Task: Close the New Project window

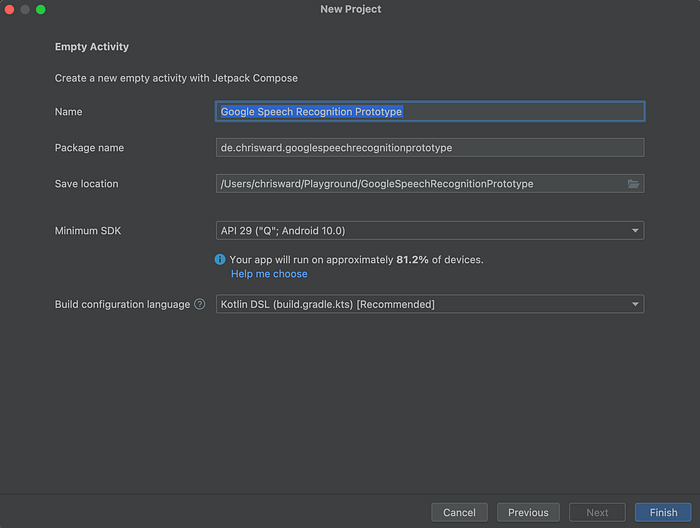Action: pyautogui.click(x=9, y=9)
